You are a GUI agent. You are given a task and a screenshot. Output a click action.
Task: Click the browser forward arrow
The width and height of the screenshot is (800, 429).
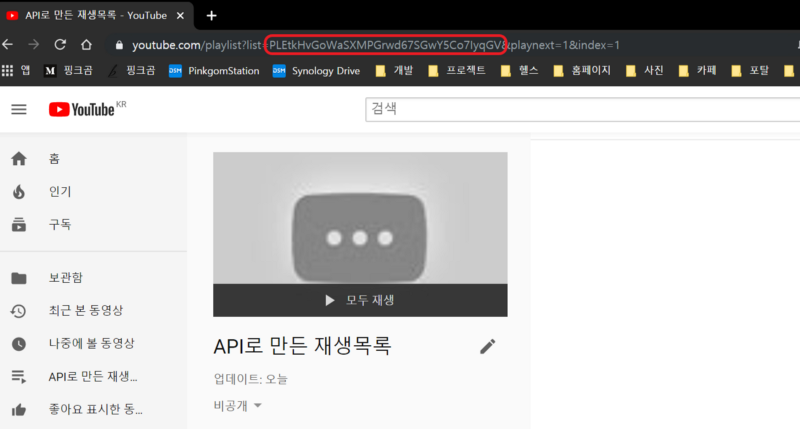(x=34, y=45)
